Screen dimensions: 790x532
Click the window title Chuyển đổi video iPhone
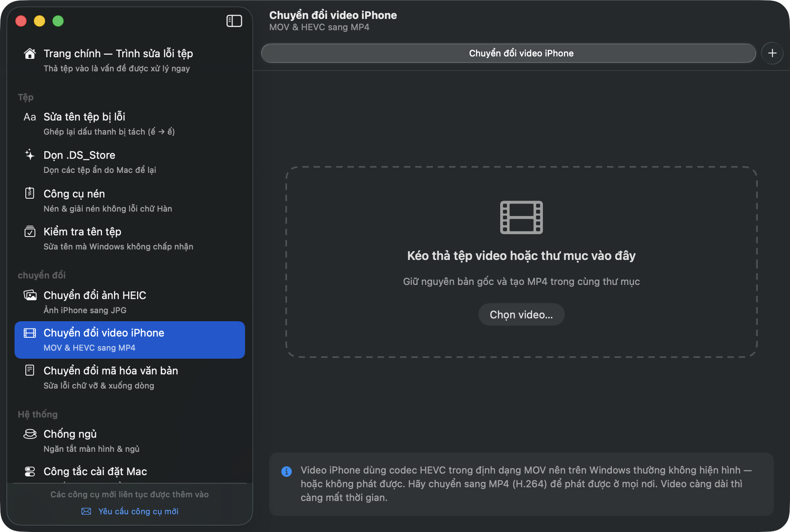[x=333, y=15]
